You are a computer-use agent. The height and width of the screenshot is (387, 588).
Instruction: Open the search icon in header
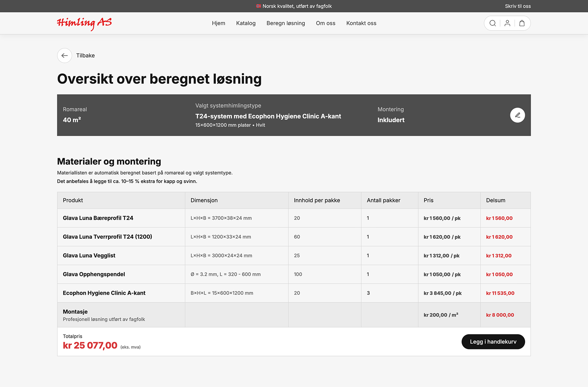(x=492, y=23)
